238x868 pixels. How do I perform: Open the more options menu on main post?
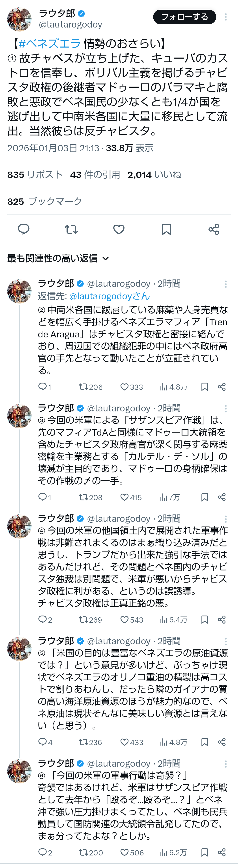[x=225, y=17]
